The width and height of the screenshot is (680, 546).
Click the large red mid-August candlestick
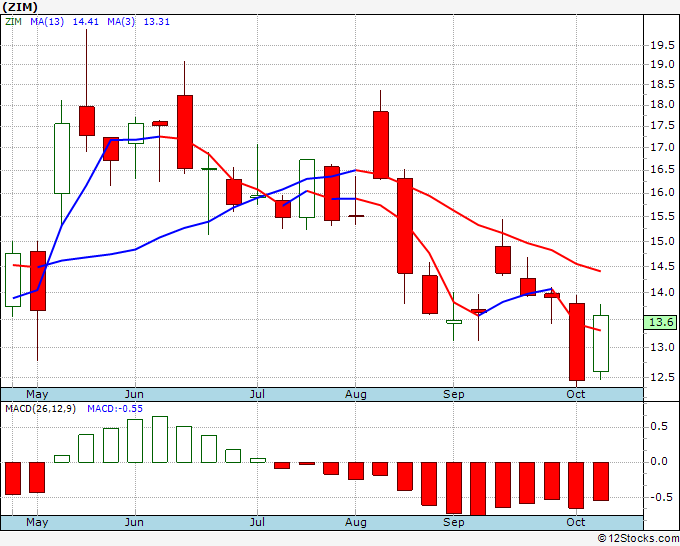405,226
